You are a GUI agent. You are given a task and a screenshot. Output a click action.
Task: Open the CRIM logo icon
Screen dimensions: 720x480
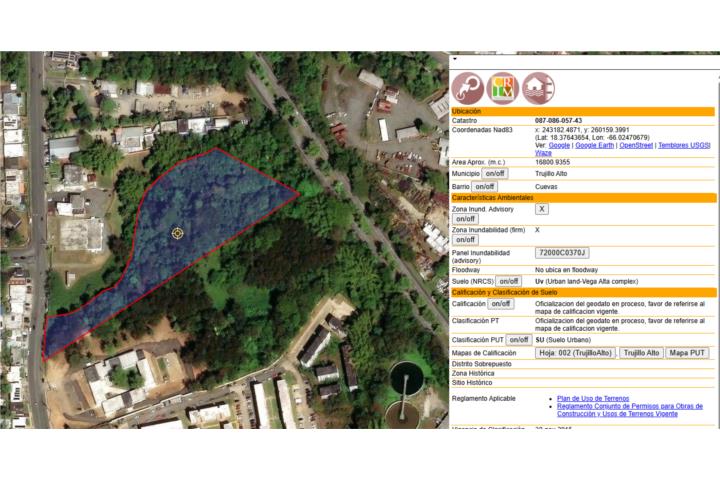502,87
